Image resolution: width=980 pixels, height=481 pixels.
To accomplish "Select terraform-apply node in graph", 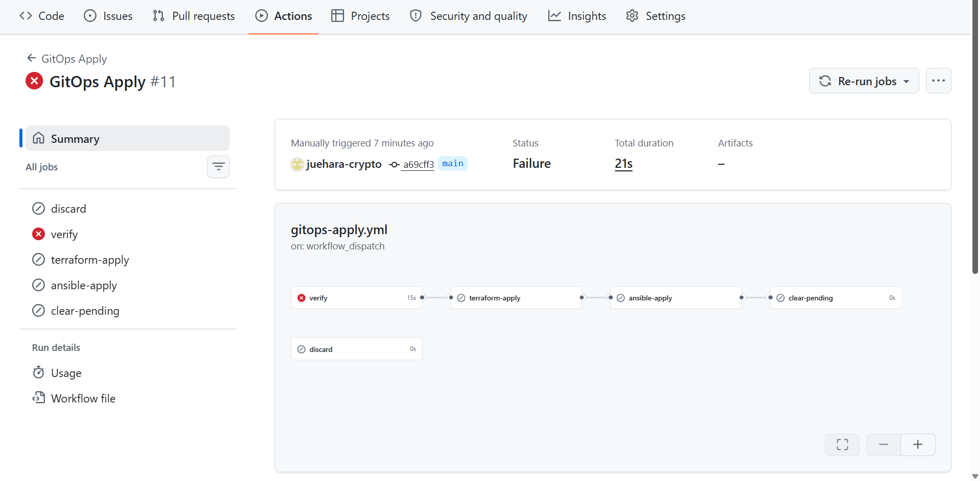I will [x=516, y=298].
